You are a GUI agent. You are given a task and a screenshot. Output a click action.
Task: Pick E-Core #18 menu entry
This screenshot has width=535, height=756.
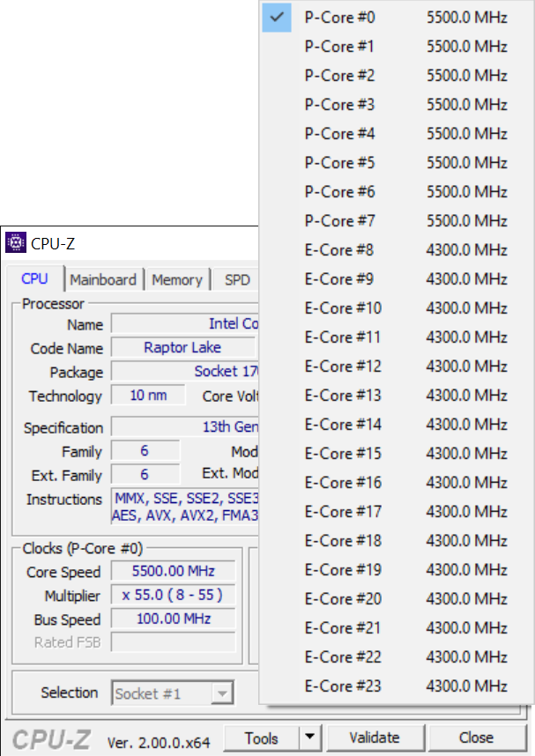pyautogui.click(x=396, y=540)
